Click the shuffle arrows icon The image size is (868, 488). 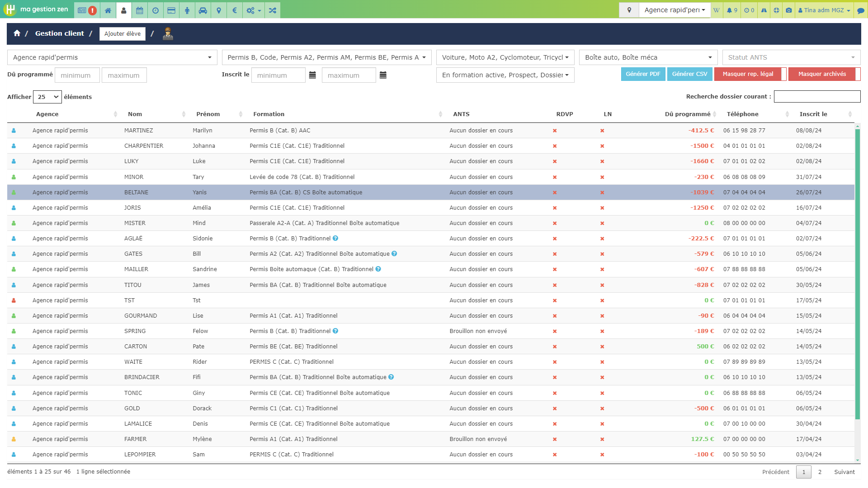tap(272, 10)
